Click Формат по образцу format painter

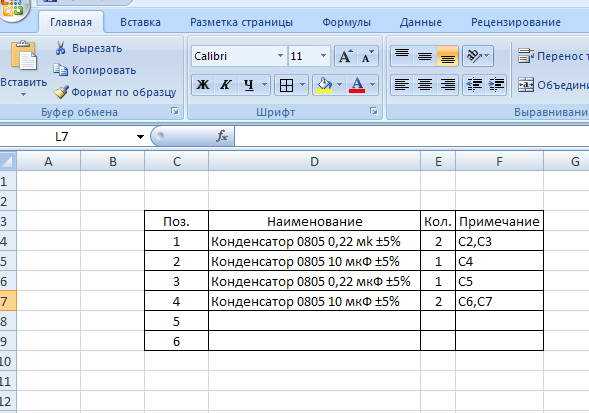[115, 92]
